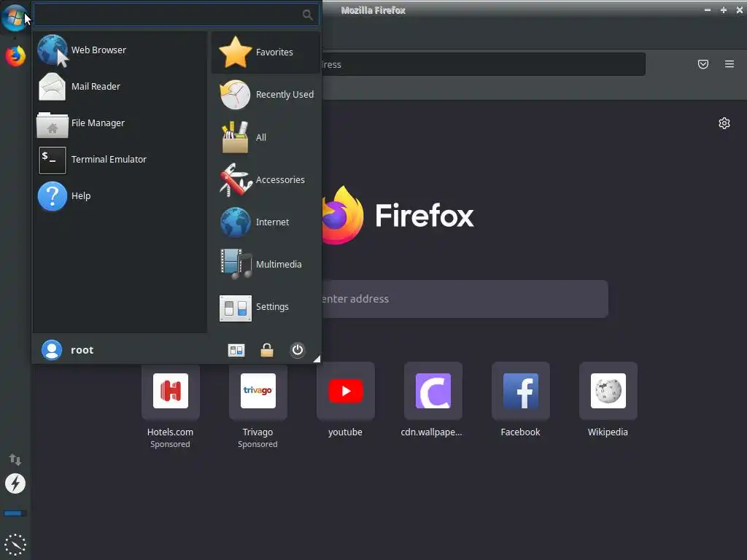Browse the Internet category
This screenshot has height=560, width=747.
[266, 222]
